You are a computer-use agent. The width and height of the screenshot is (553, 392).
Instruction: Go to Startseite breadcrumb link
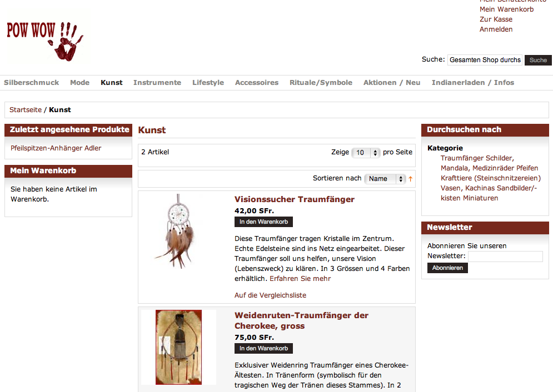[x=26, y=110]
